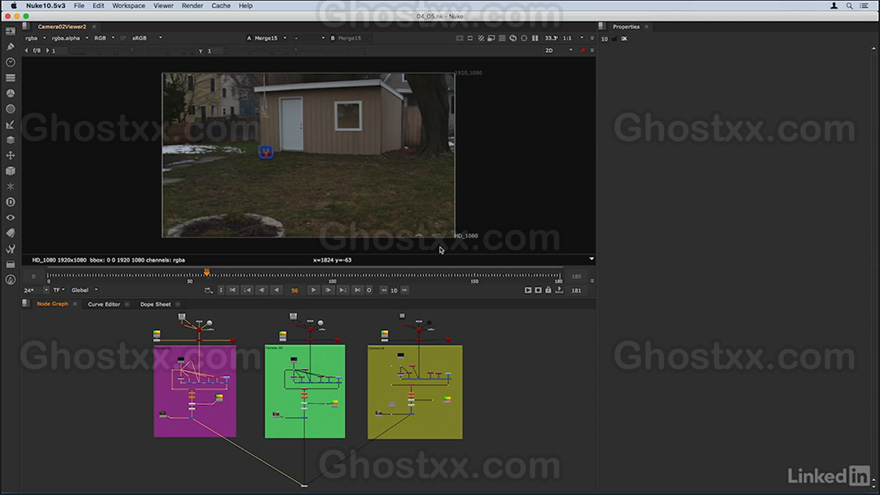
Task: Open the Global frame range dropdown
Action: [85, 290]
